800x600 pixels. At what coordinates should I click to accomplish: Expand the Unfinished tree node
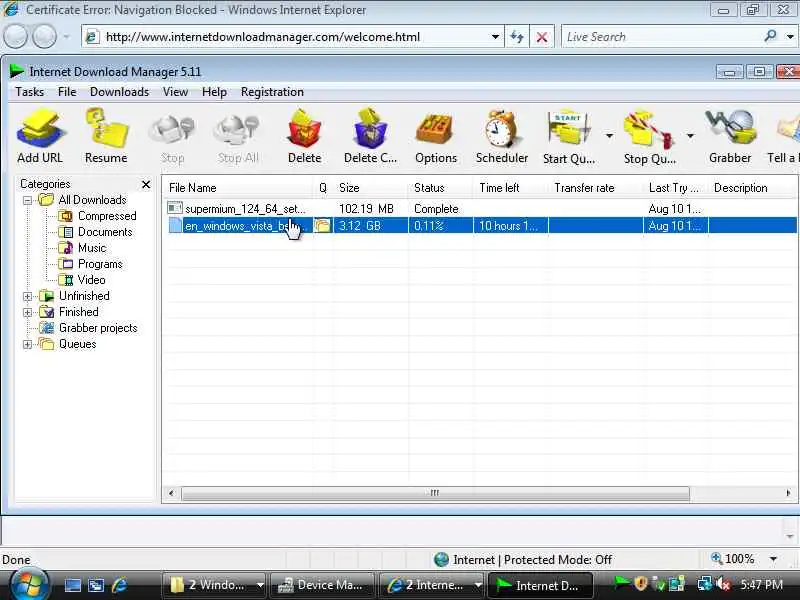(x=28, y=296)
